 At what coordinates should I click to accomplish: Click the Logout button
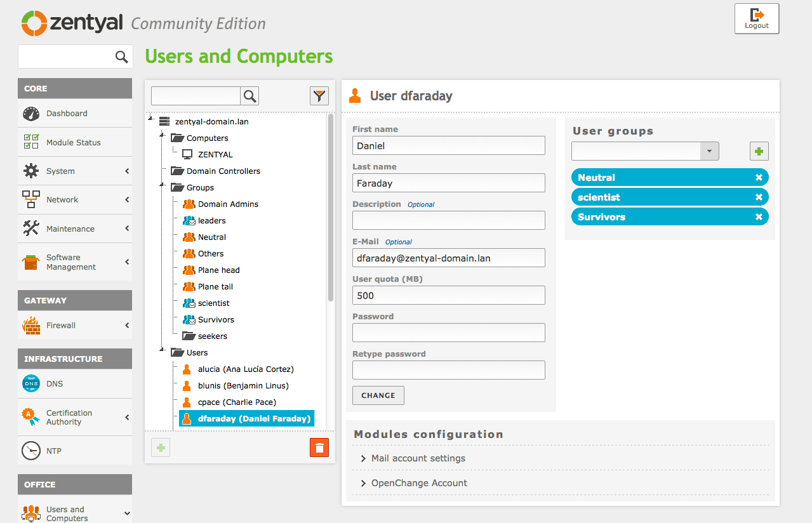757,18
